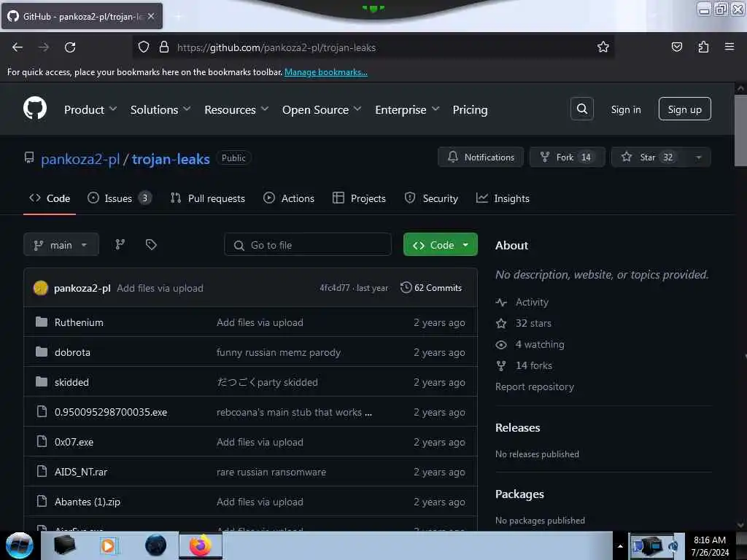The width and height of the screenshot is (747, 560).
Task: Open Firefox from the taskbar
Action: [201, 545]
